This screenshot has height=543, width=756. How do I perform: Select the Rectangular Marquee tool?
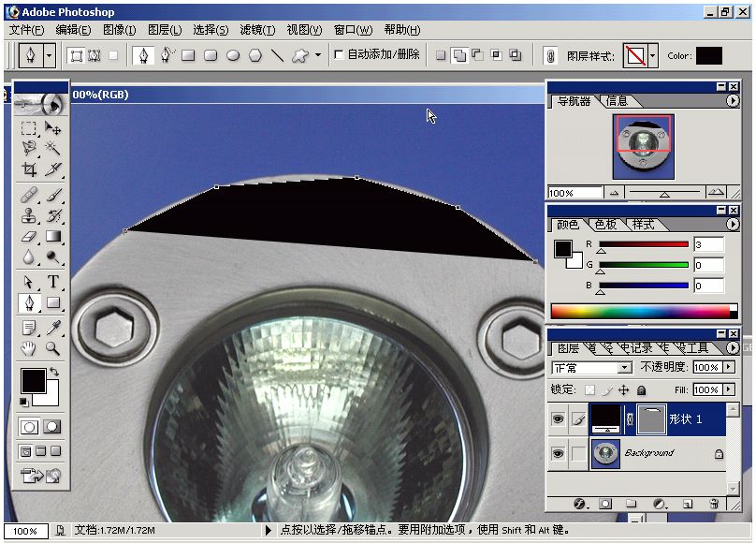(x=28, y=128)
